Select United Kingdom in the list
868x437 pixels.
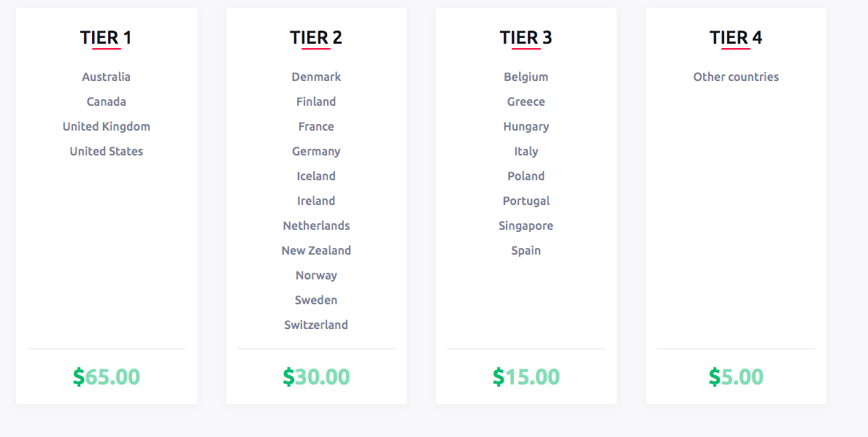pyautogui.click(x=107, y=127)
